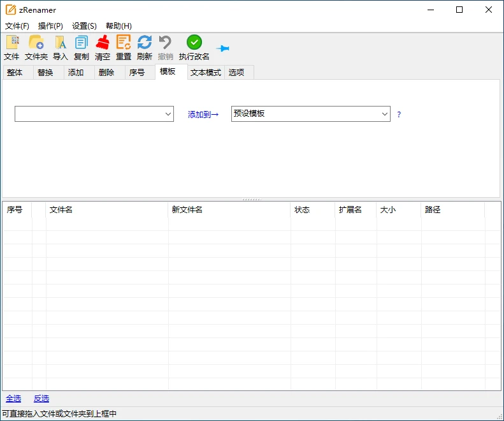
Task: Expand the left template combo box
Action: pyautogui.click(x=168, y=114)
